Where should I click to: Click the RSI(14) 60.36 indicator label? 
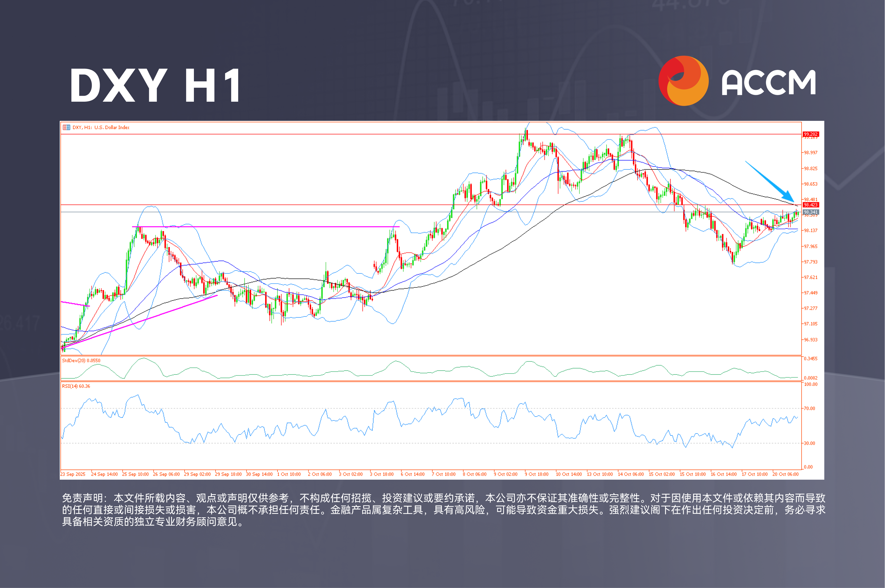click(76, 386)
